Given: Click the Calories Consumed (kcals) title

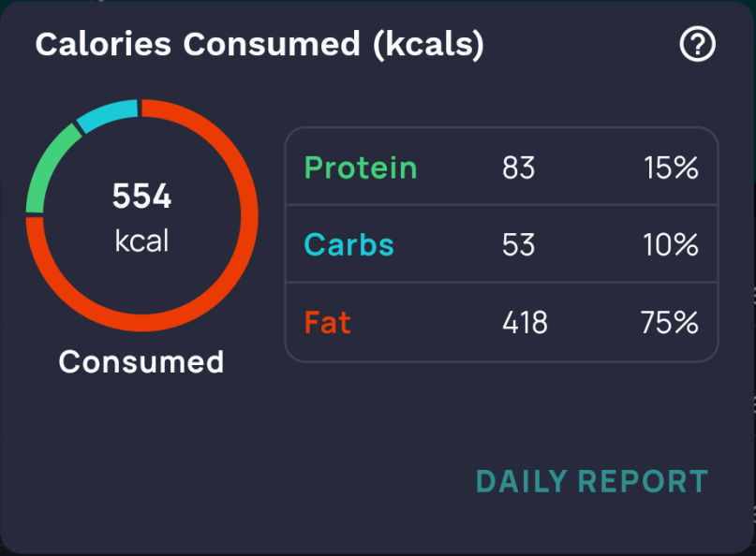Looking at the screenshot, I should pos(259,44).
